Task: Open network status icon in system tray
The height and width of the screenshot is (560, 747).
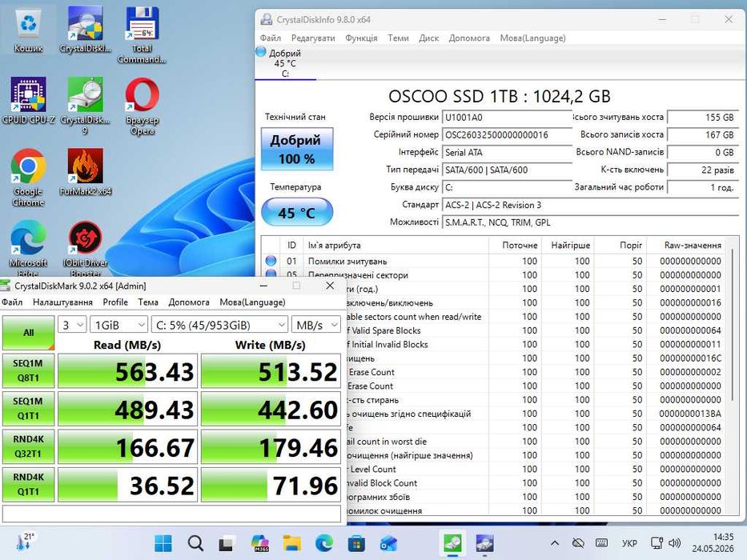Action: coord(657,543)
